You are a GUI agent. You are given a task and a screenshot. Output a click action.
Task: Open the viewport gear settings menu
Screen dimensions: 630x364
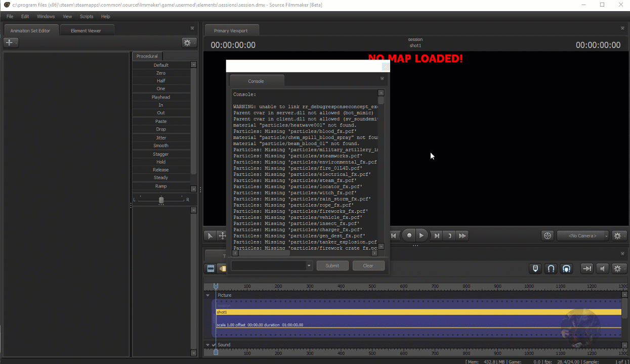[x=619, y=236]
